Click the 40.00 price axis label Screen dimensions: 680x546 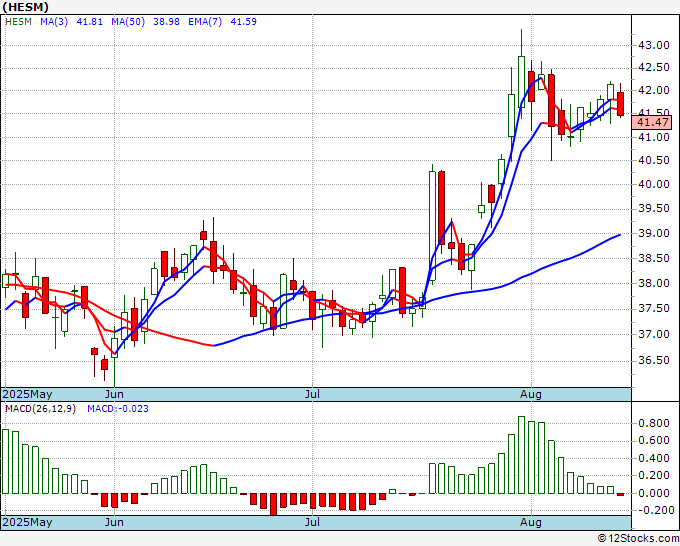click(x=653, y=184)
